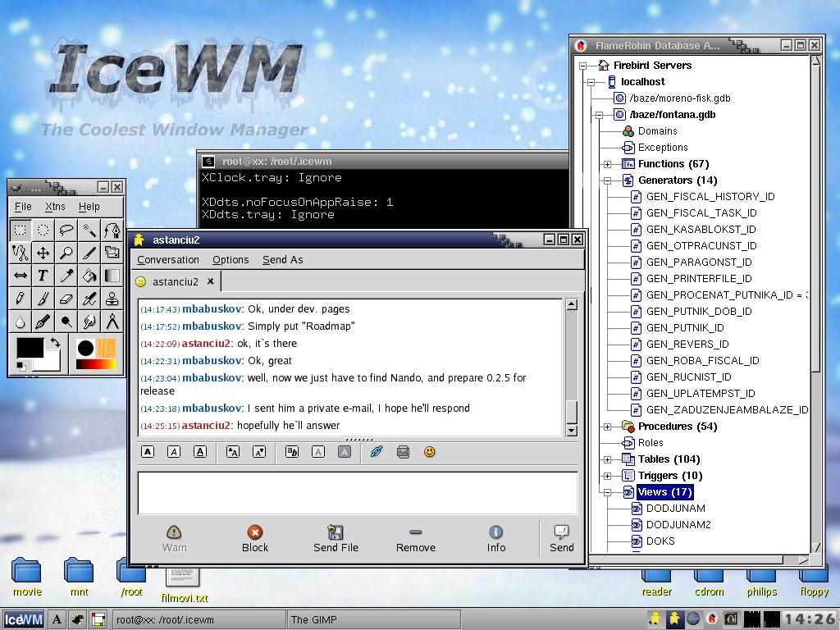840x630 pixels.
Task: Select the Crop knife tool in GIMP
Action: [x=89, y=253]
